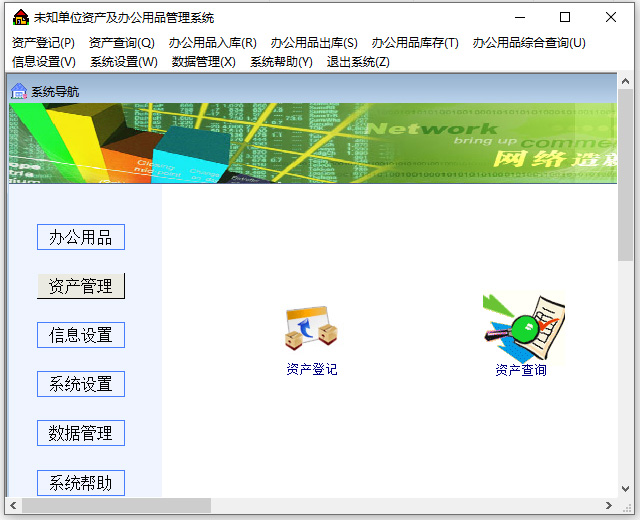Screen dimensions: 640x520
Task: Choose 退出系统(Z) from the menu bar
Action: [x=358, y=62]
